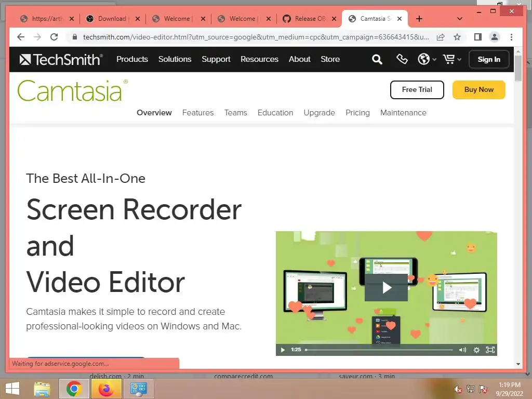The width and height of the screenshot is (532, 399).
Task: Open Chrome three-dot menu
Action: (x=511, y=37)
